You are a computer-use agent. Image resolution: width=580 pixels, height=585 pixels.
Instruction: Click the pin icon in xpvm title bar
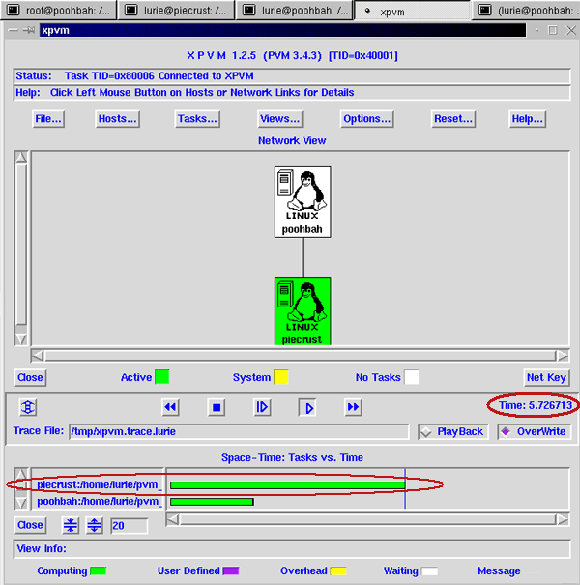pyautogui.click(x=29, y=30)
